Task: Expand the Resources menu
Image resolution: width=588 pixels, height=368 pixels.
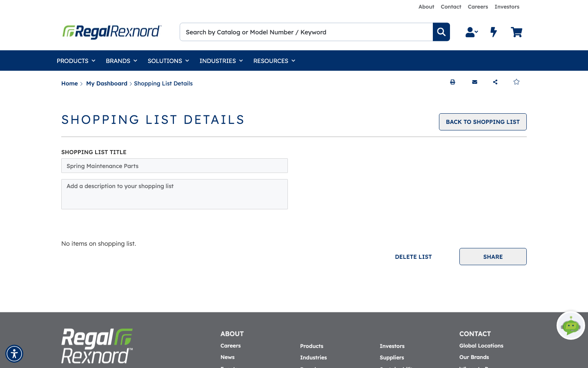Action: (274, 61)
